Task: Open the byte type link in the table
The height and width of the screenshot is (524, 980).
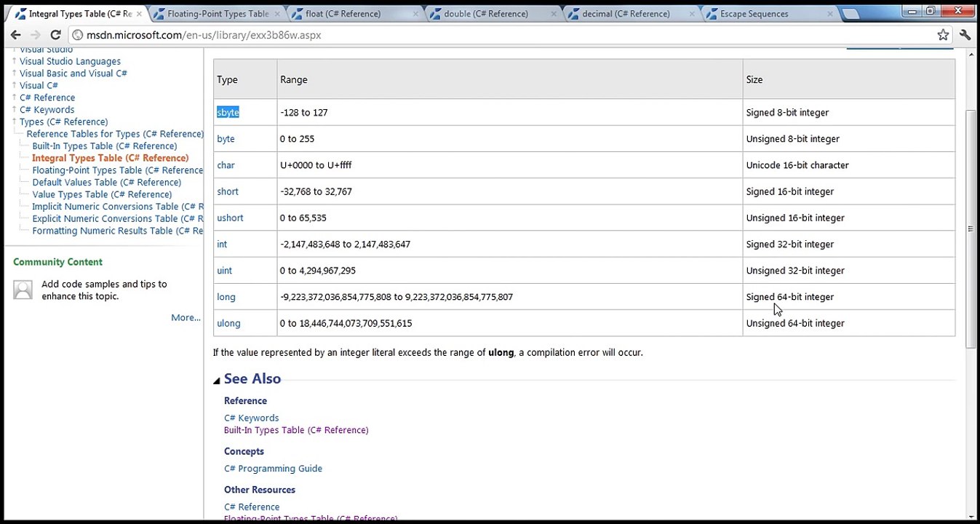Action: (x=226, y=138)
